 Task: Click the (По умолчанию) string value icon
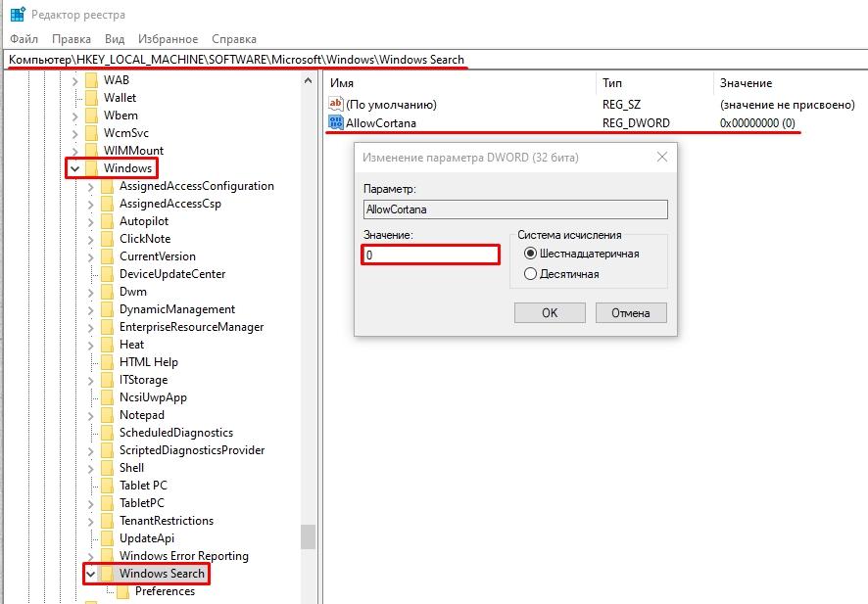[335, 104]
